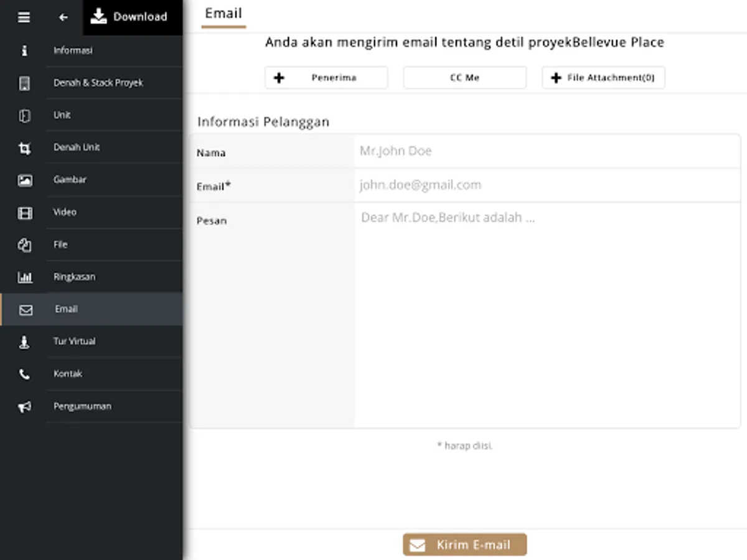Click the back arrow icon
747x560 pixels.
pos(63,17)
